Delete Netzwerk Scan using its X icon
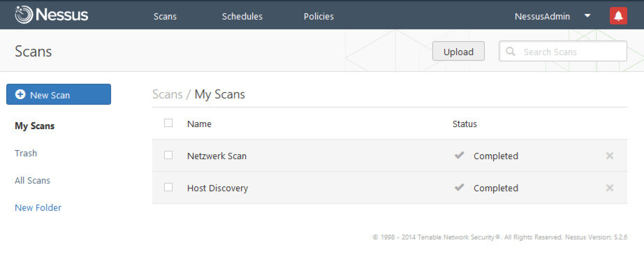This screenshot has height=266, width=644. coord(610,156)
